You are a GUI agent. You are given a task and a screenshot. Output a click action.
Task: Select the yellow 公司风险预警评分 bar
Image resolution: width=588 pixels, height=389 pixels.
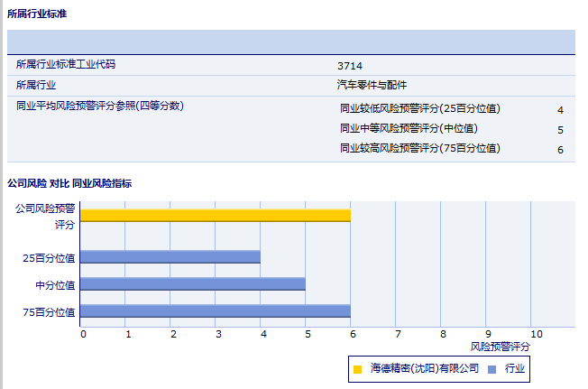pyautogui.click(x=215, y=215)
